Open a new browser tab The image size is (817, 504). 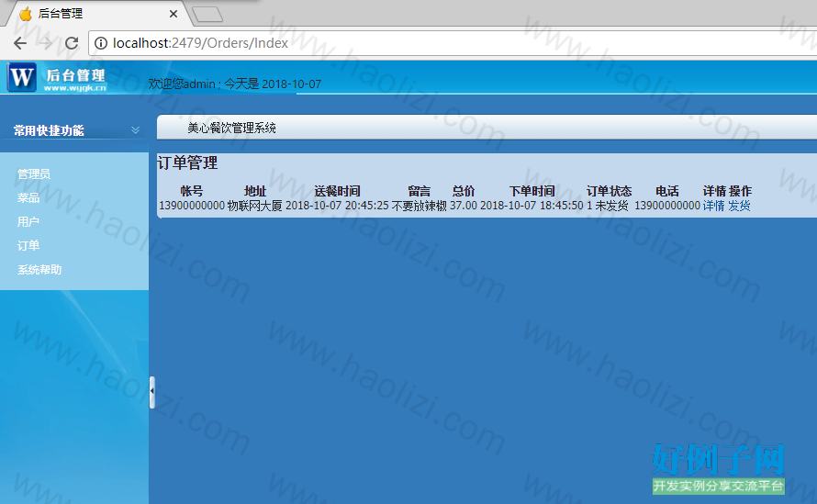click(207, 14)
